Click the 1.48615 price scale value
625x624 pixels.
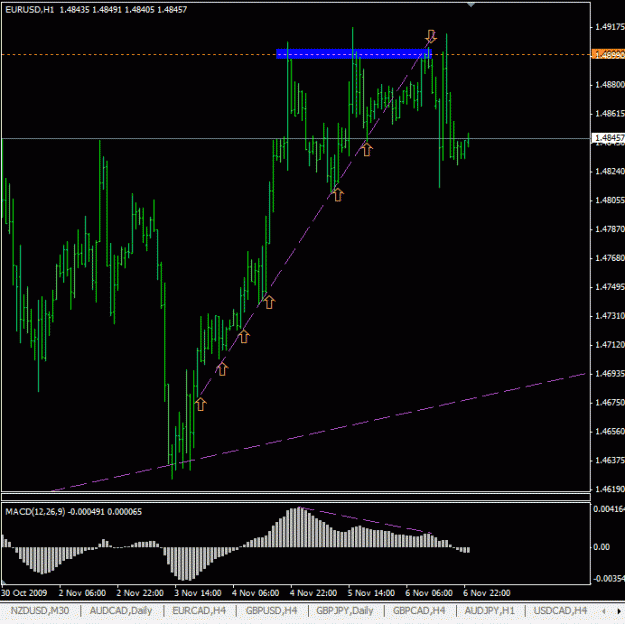coord(609,114)
